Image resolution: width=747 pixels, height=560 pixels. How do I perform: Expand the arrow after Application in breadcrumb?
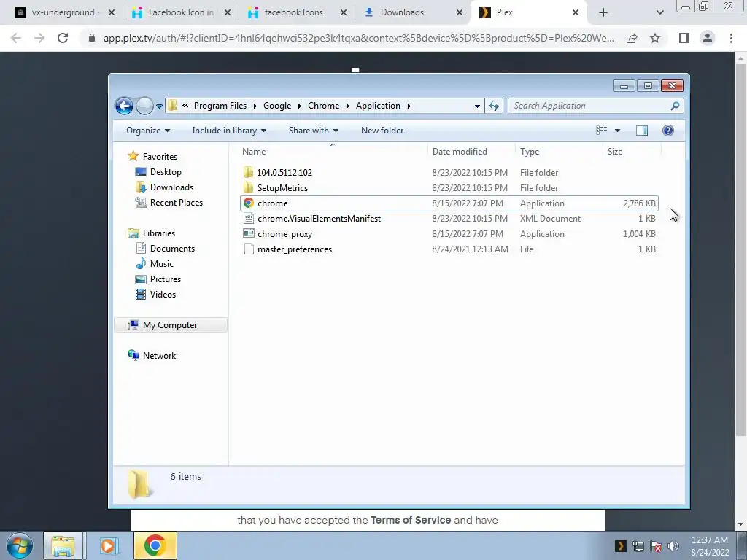pos(409,106)
